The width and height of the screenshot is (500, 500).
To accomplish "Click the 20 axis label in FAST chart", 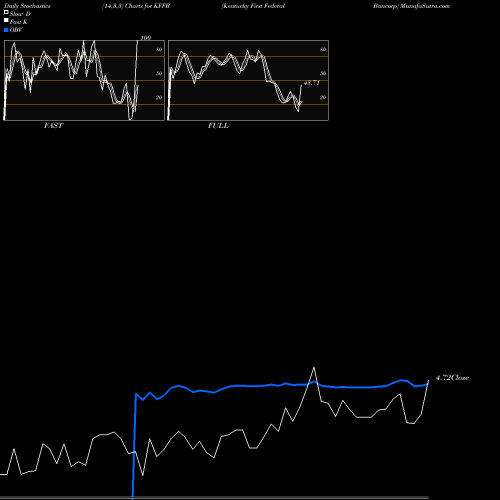I will point(159,97).
